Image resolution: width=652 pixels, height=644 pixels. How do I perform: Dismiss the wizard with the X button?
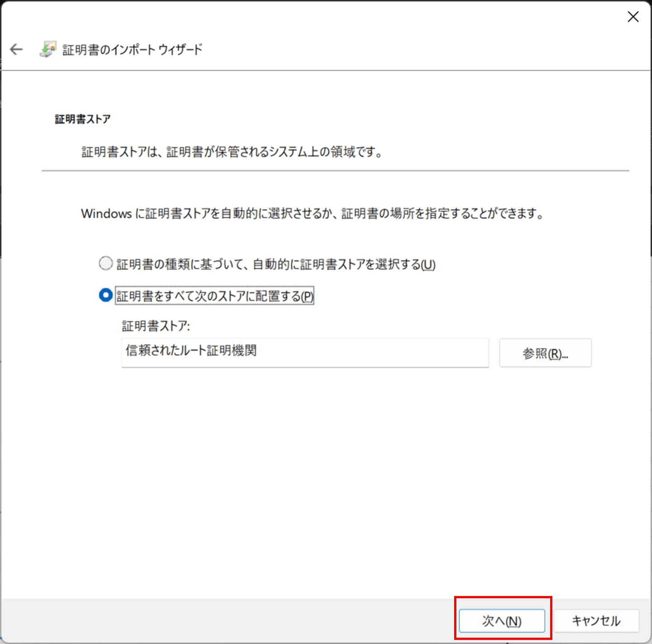point(633,17)
